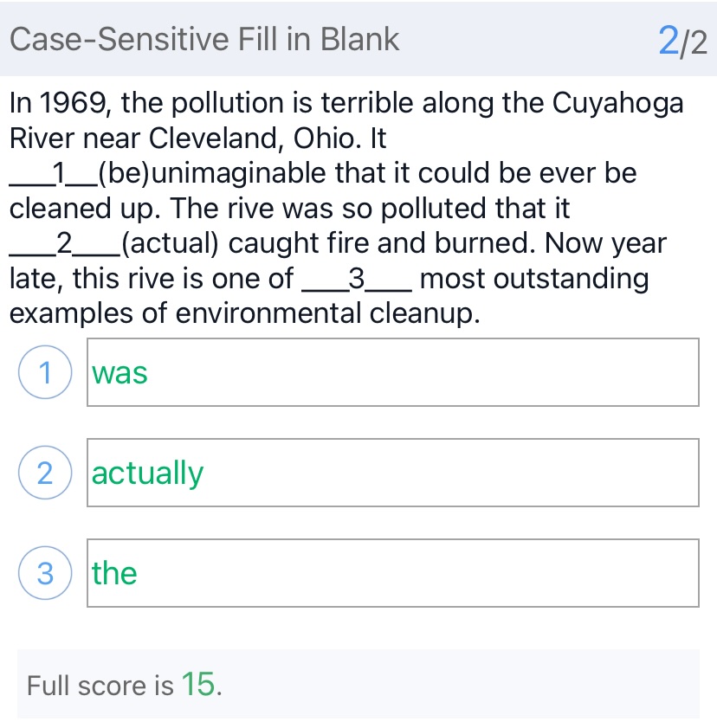Click the second answer field containing 'actually'
The height and width of the screenshot is (728, 717).
392,473
